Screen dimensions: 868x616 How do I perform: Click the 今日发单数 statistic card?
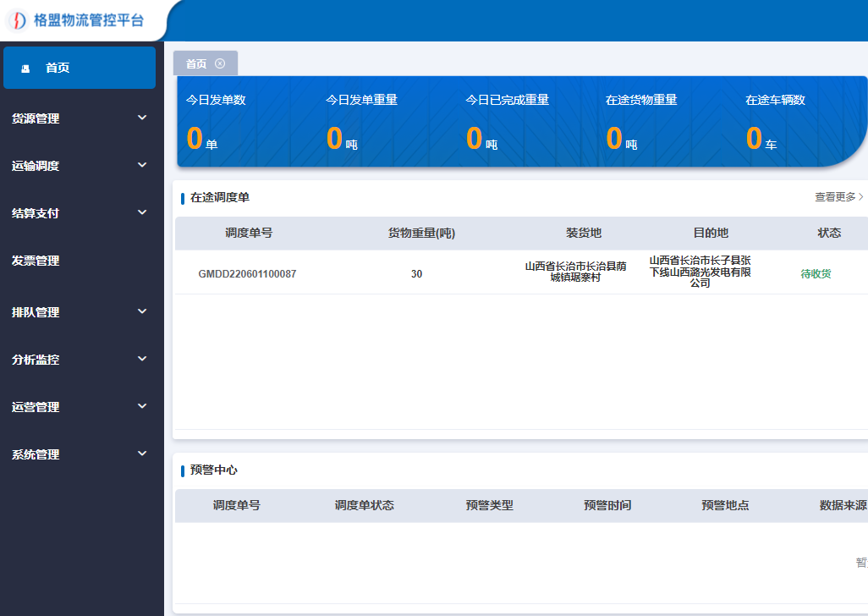coord(217,100)
